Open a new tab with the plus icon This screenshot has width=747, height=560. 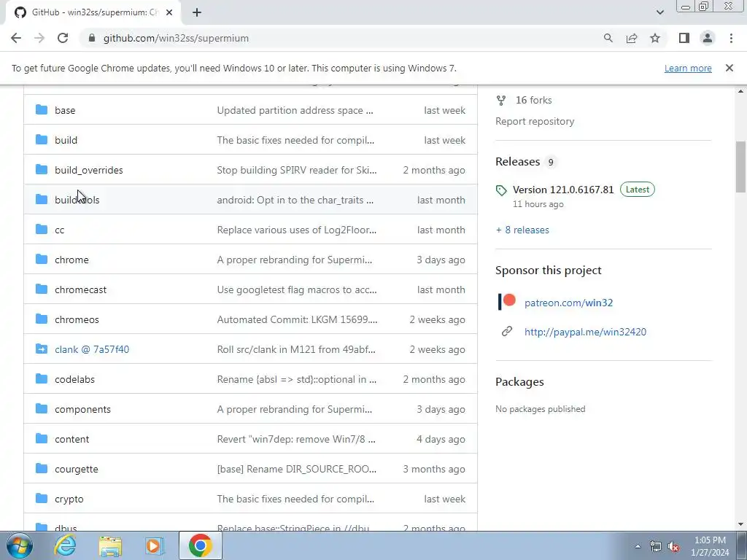197,12
